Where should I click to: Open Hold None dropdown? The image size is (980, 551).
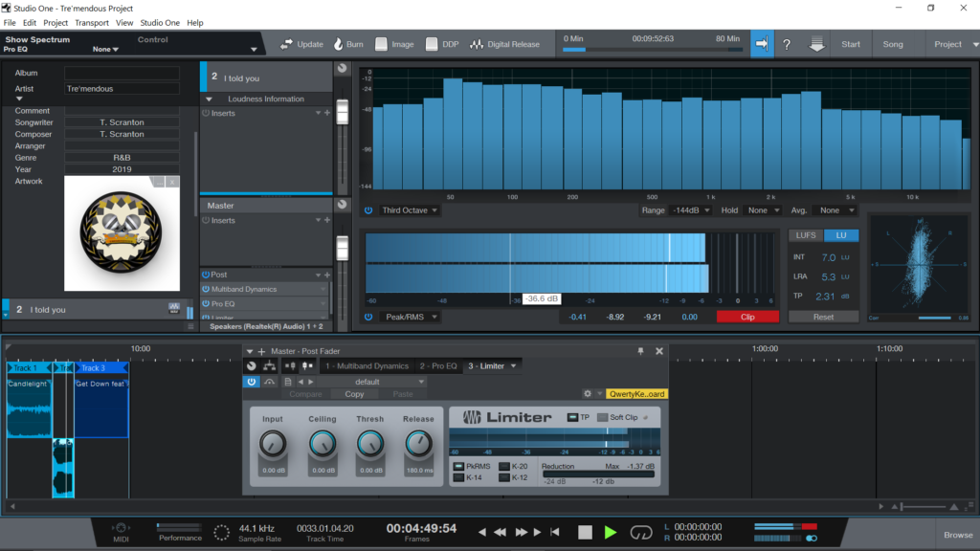point(763,210)
